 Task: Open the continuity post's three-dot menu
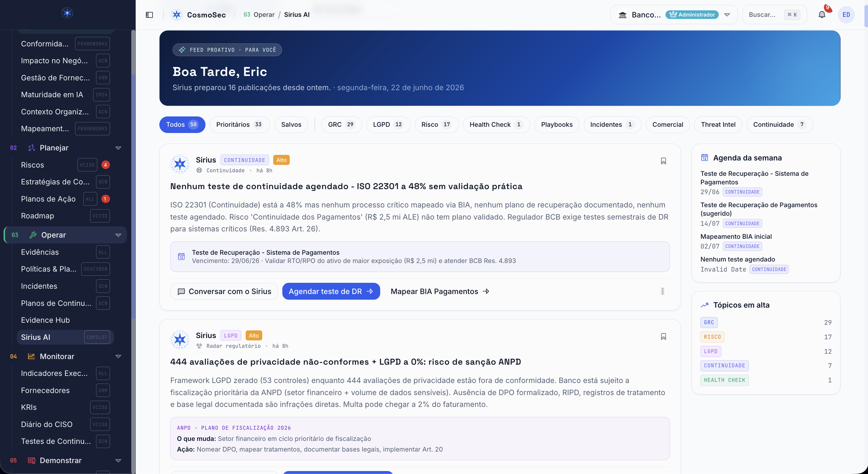[663, 291]
